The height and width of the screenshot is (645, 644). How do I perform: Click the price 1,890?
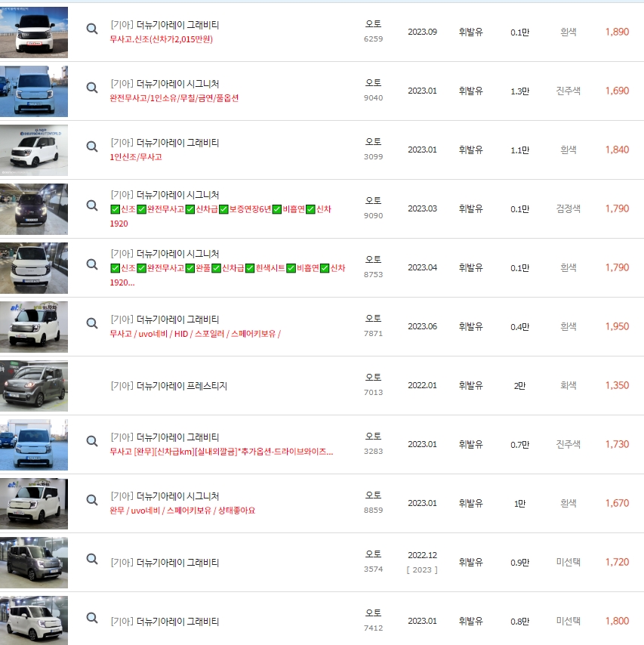(x=617, y=32)
